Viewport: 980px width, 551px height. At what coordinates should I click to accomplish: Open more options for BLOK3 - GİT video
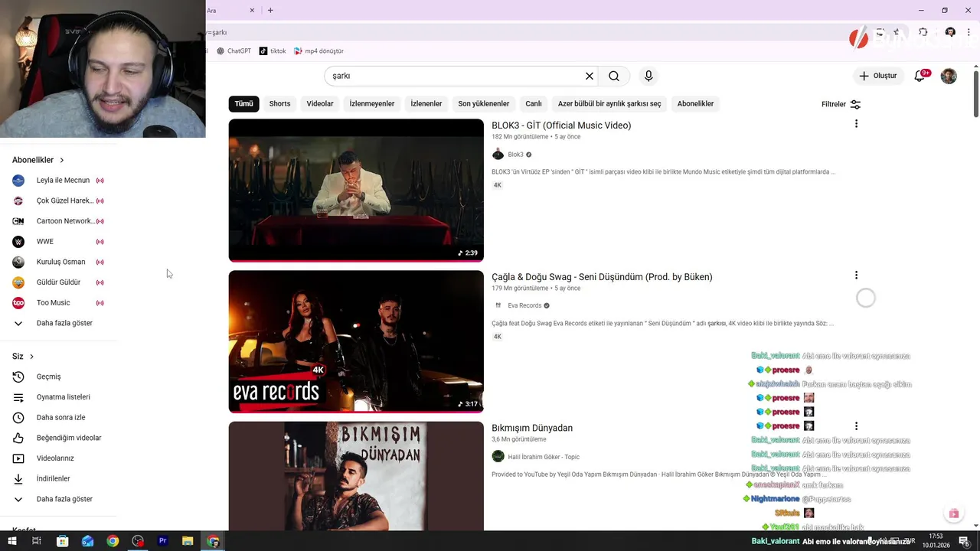[856, 124]
